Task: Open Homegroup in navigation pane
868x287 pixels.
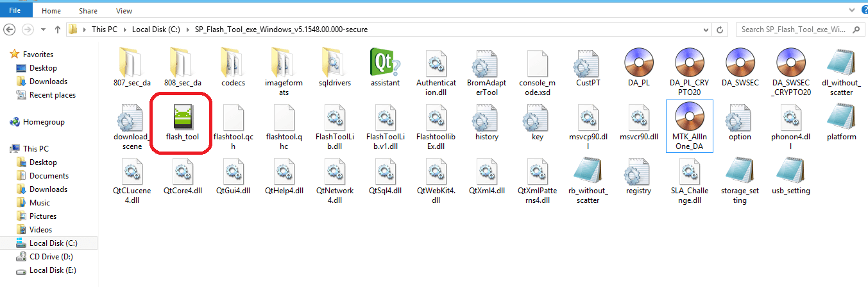Action: (x=44, y=122)
